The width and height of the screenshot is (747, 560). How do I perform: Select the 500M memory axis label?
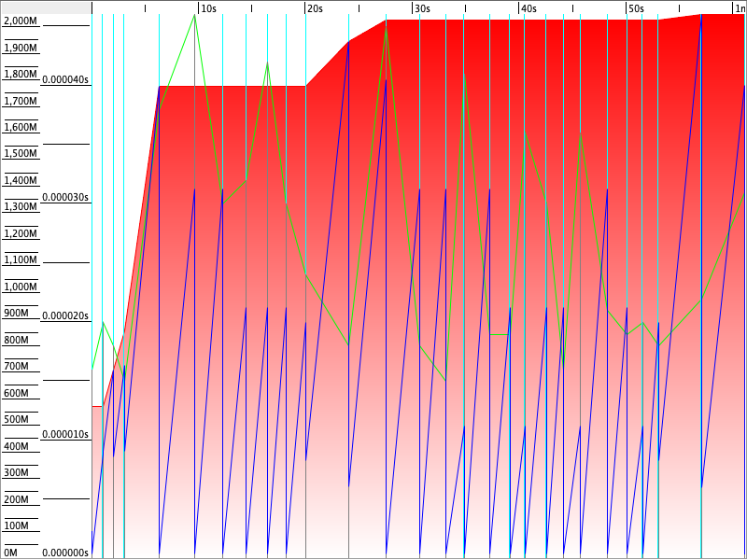point(17,420)
